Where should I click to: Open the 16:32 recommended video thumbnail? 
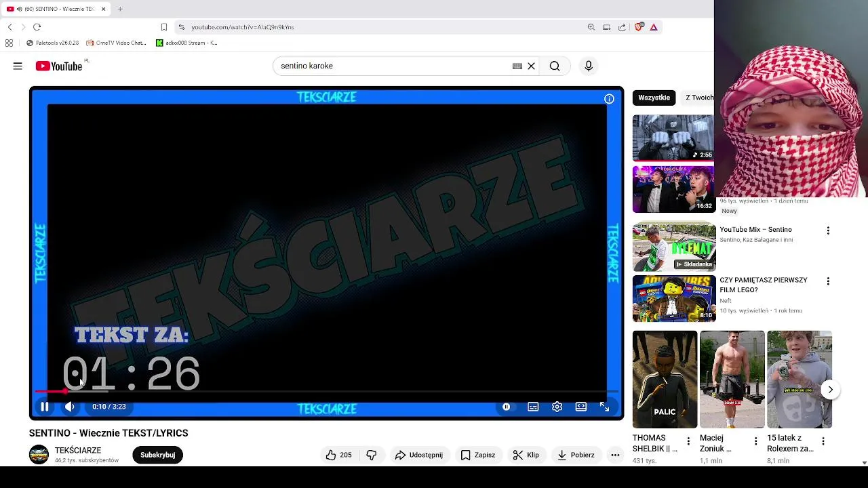coord(673,189)
